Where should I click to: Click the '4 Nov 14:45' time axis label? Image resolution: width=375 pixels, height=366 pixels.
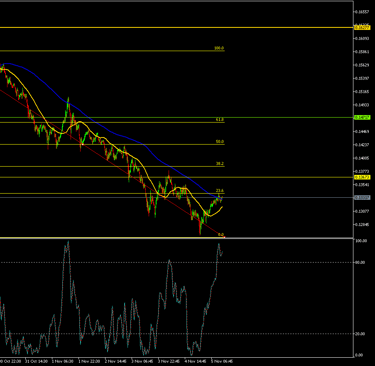click(195, 361)
